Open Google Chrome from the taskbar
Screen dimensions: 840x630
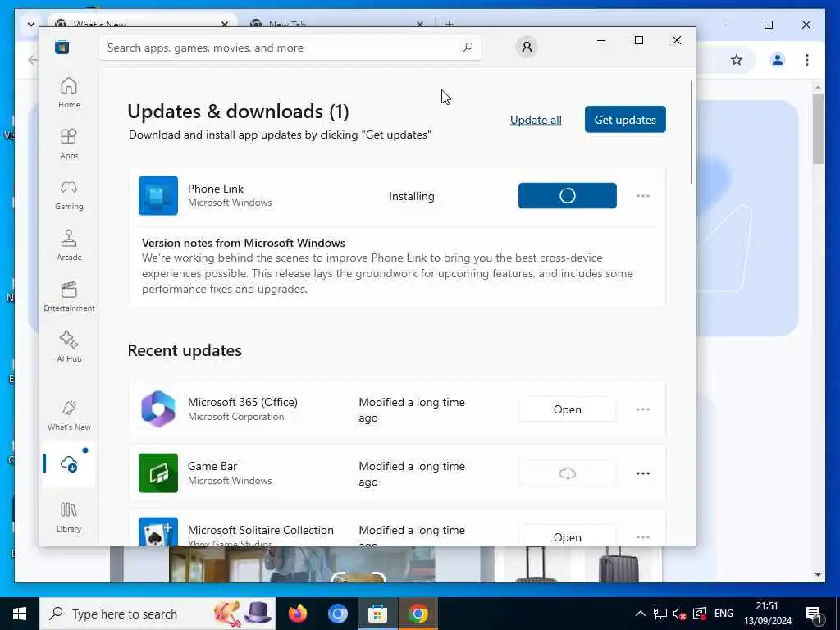click(x=418, y=614)
